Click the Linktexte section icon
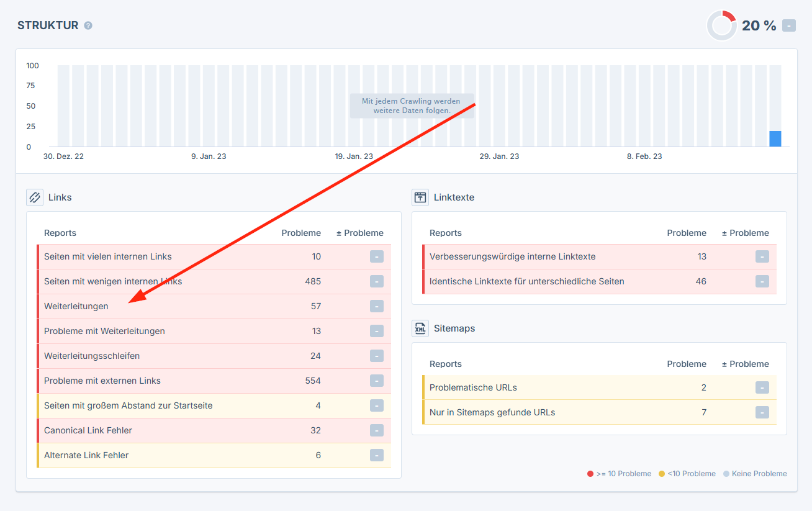The image size is (812, 511). [x=420, y=197]
